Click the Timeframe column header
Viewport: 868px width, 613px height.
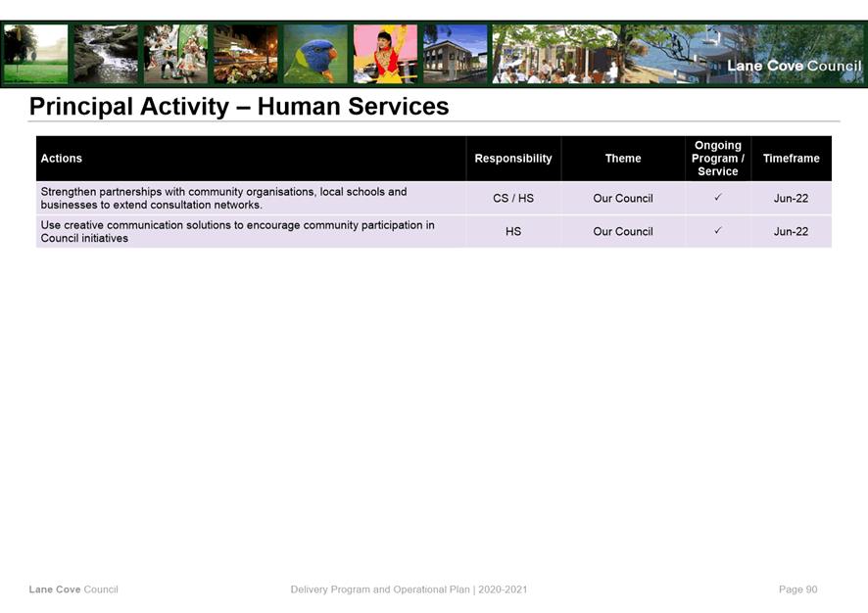(x=791, y=159)
